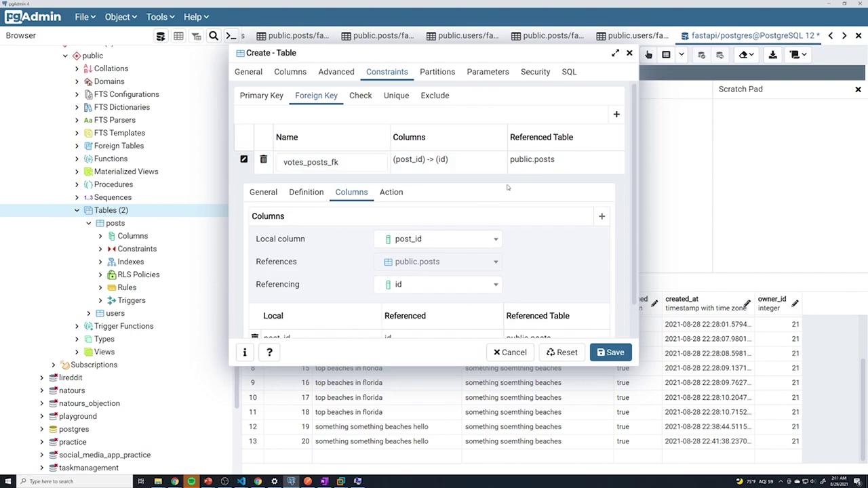Open Visual Studio Code from taskbar
Image resolution: width=868 pixels, height=488 pixels.
coord(241,481)
